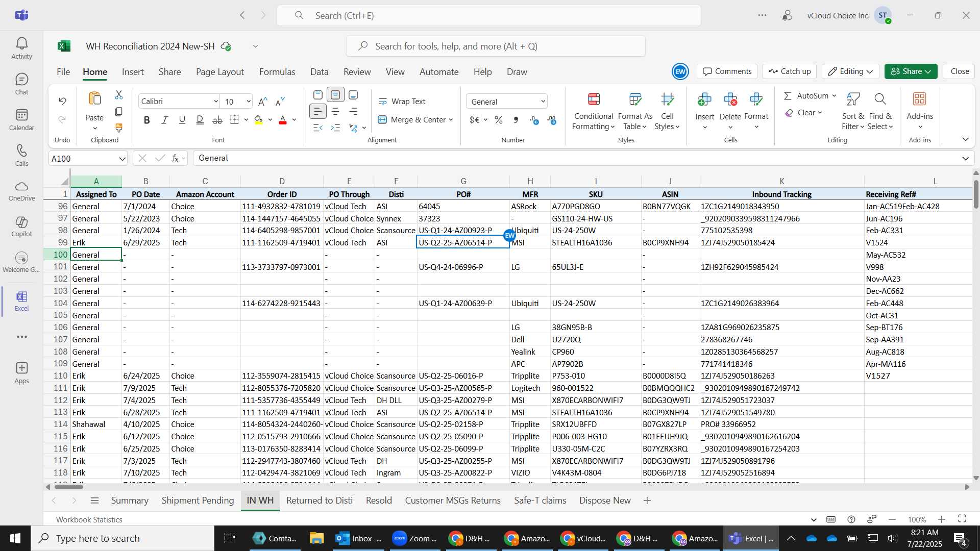This screenshot has height=551, width=980.
Task: Open Activity in the Teams sidebar
Action: (21, 48)
